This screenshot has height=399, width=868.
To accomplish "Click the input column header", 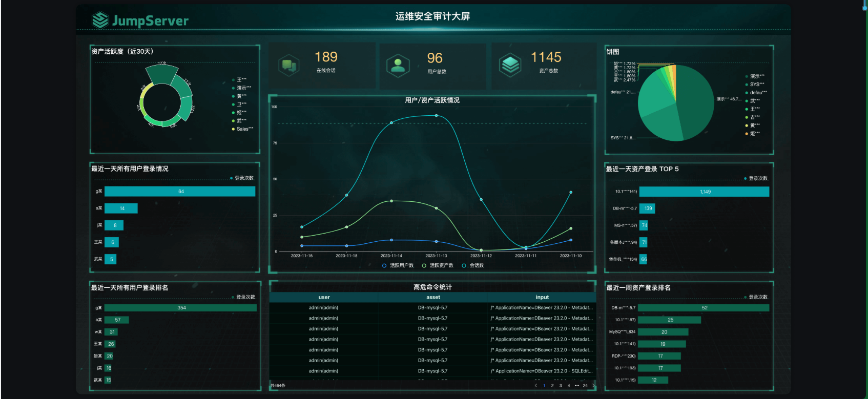I will pyautogui.click(x=542, y=297).
